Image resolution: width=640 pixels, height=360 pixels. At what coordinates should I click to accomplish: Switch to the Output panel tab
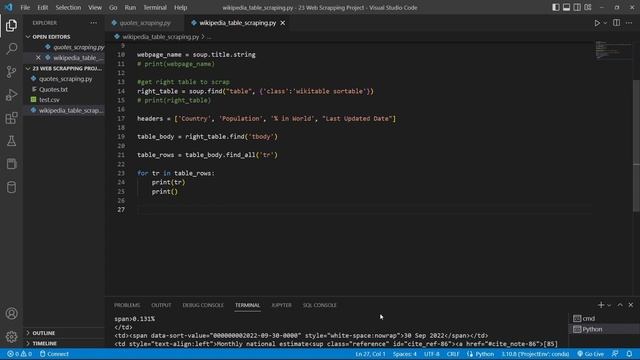(x=161, y=305)
